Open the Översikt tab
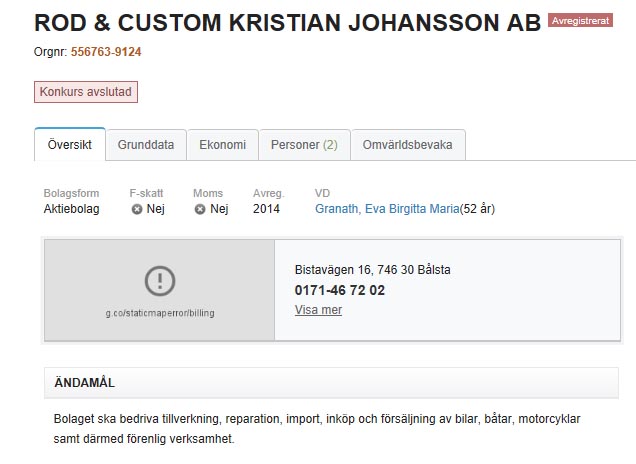The image size is (636, 464). point(70,145)
